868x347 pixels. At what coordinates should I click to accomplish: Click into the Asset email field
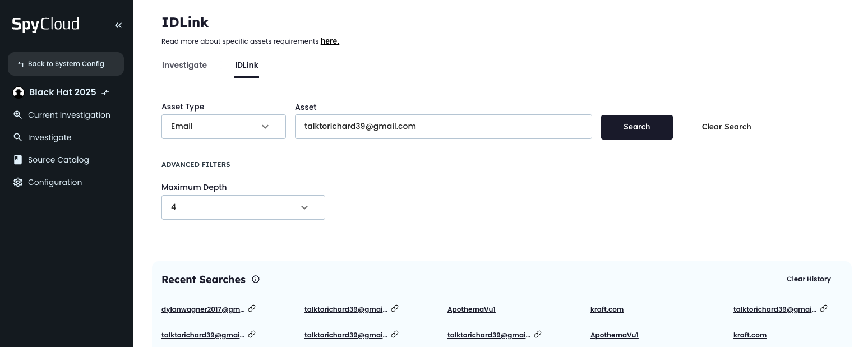click(444, 127)
